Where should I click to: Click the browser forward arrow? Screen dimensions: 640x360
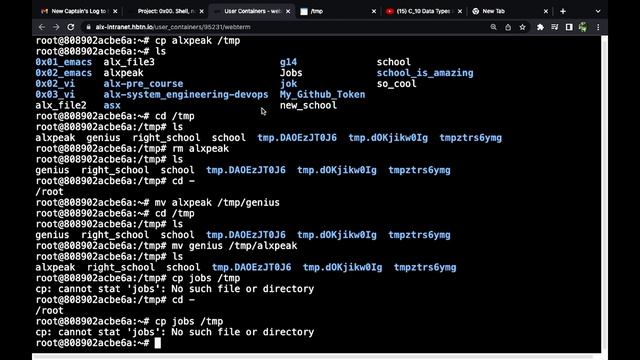click(x=56, y=27)
